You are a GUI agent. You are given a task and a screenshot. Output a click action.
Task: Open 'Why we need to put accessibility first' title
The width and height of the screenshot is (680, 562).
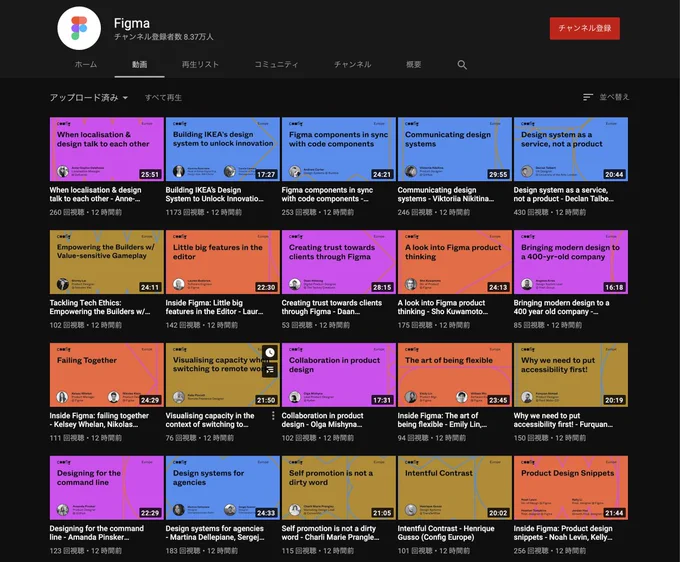563,420
